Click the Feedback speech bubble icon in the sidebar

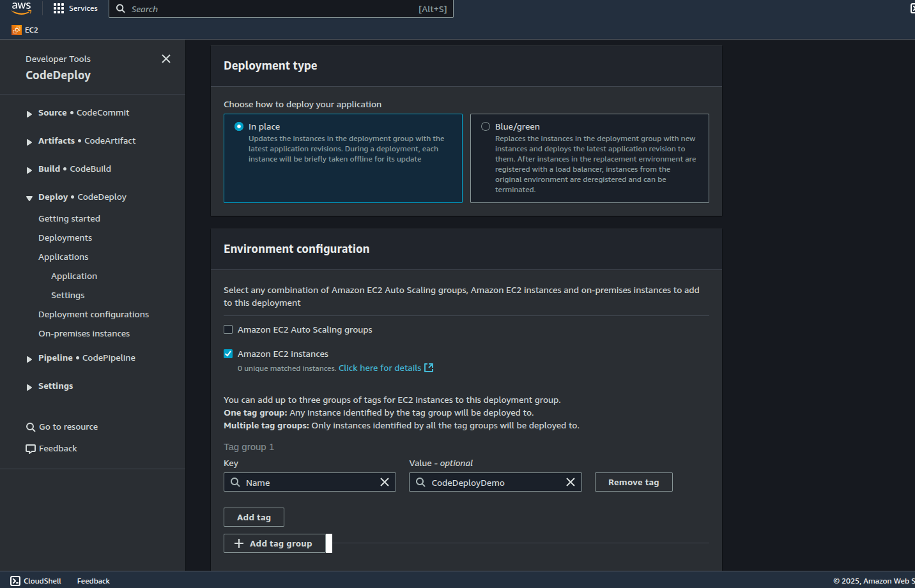point(31,449)
